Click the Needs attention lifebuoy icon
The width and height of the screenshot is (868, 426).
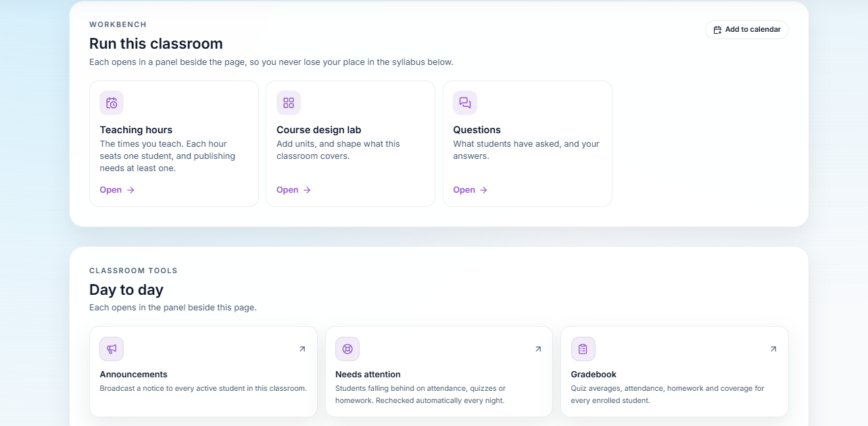[x=347, y=349]
